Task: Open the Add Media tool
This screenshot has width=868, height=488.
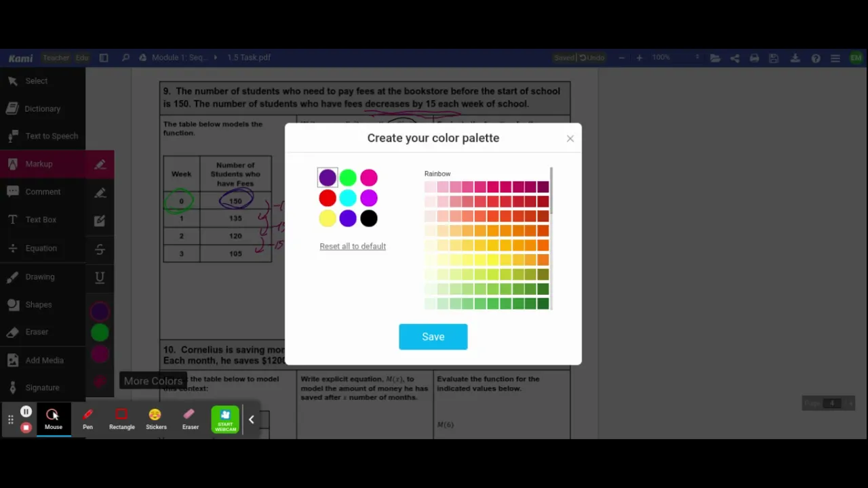Action: coord(43,361)
